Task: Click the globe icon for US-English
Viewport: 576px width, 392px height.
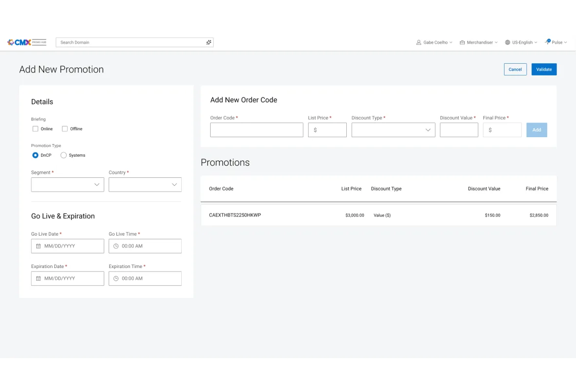Action: pyautogui.click(x=507, y=42)
